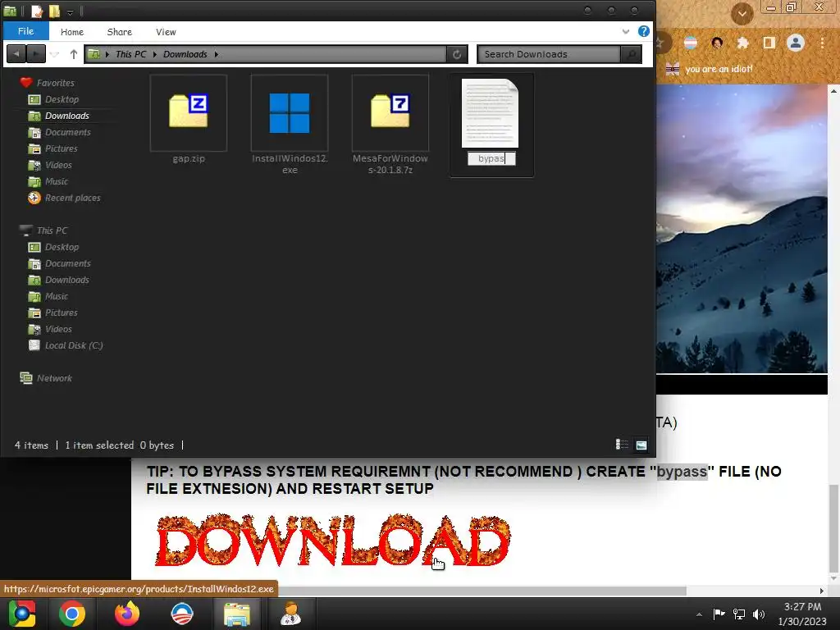The width and height of the screenshot is (840, 630).
Task: Click inside the bypass filename rename box
Action: [491, 158]
